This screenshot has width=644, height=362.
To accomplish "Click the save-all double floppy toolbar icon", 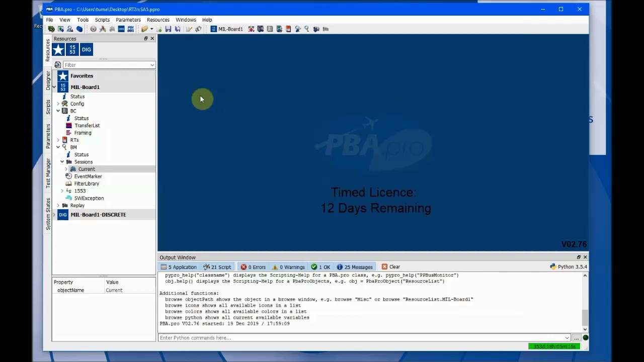I will pos(178,29).
